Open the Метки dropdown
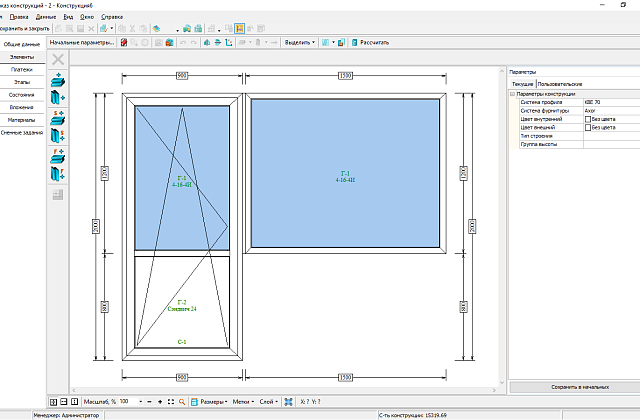Viewport: 640px width, 420px height. pyautogui.click(x=243, y=402)
